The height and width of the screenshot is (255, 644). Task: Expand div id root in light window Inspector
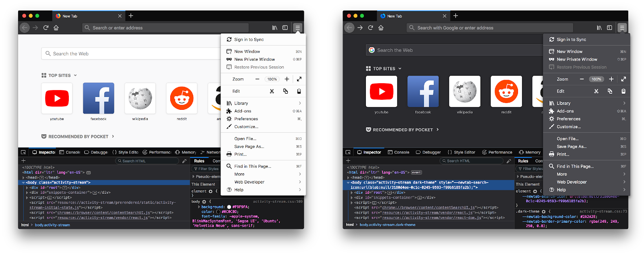tap(27, 187)
